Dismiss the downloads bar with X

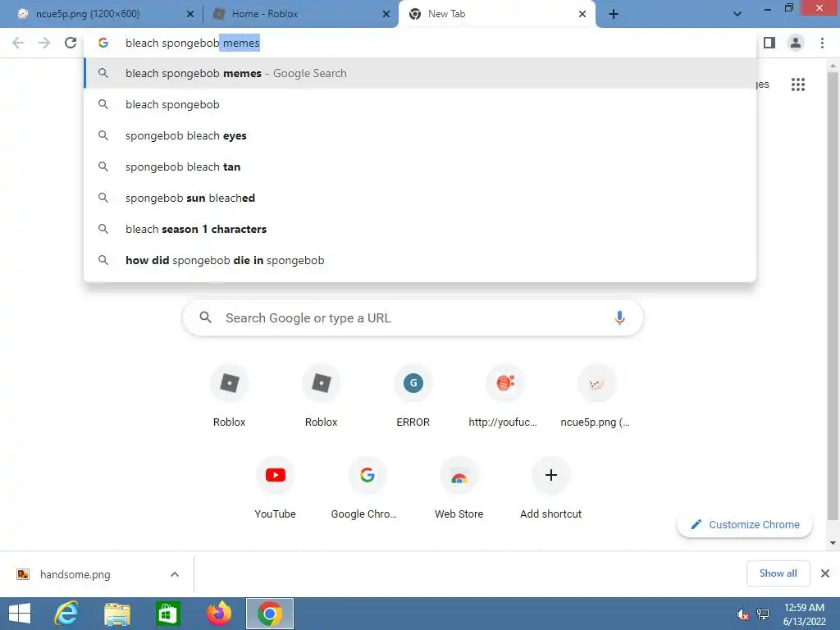click(825, 573)
